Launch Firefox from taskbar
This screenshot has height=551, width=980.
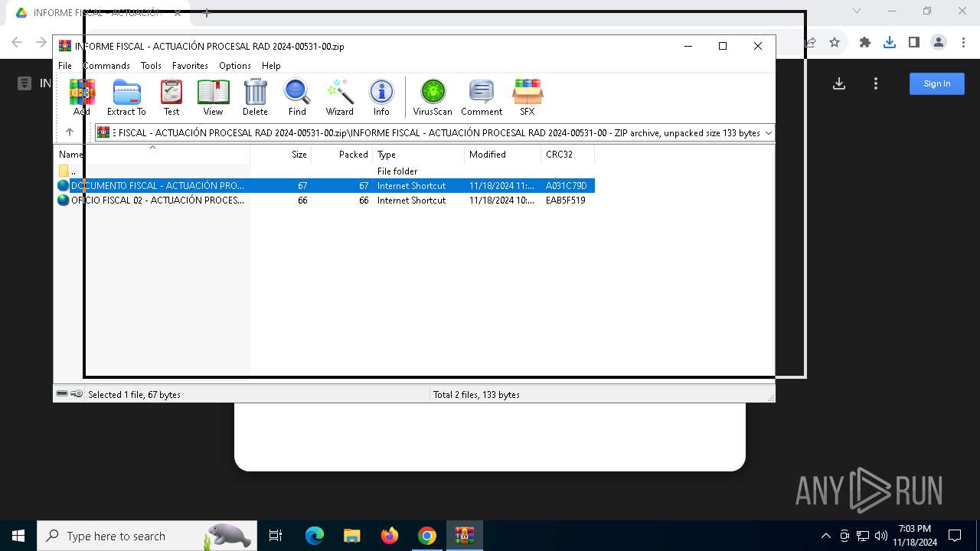click(390, 536)
